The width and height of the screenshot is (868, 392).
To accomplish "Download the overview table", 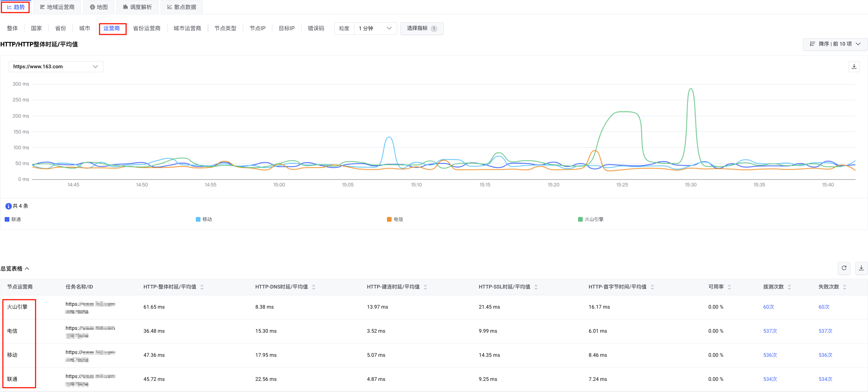I will pyautogui.click(x=861, y=268).
